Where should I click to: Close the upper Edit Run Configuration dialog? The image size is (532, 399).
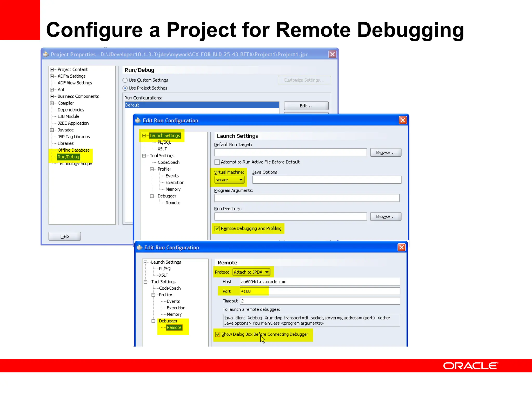tap(403, 120)
